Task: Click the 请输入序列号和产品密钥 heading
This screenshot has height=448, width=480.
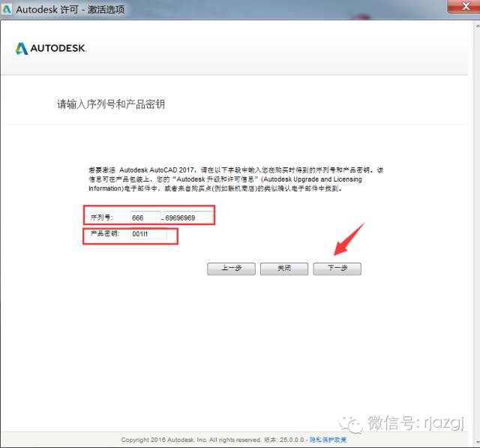Action: point(111,104)
